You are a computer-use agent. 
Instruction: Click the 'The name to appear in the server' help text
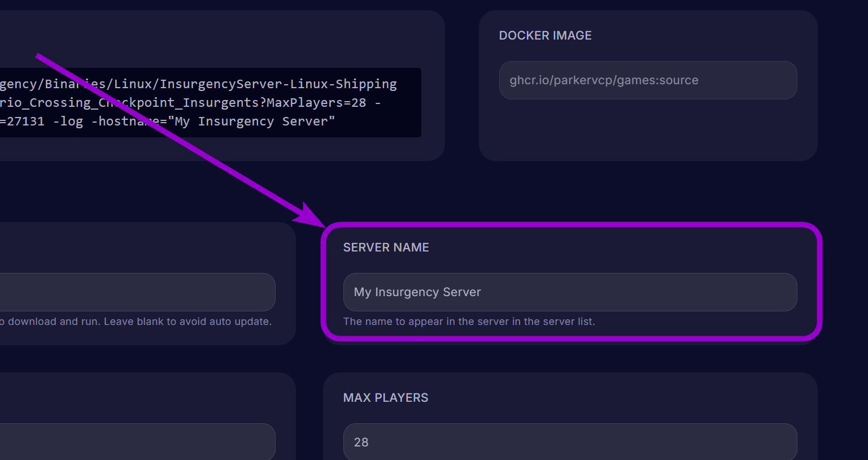point(469,322)
